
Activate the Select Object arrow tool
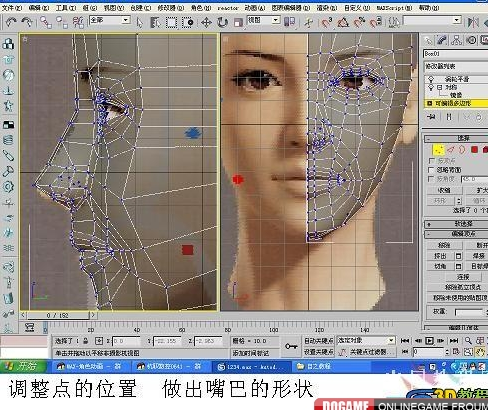(140, 23)
